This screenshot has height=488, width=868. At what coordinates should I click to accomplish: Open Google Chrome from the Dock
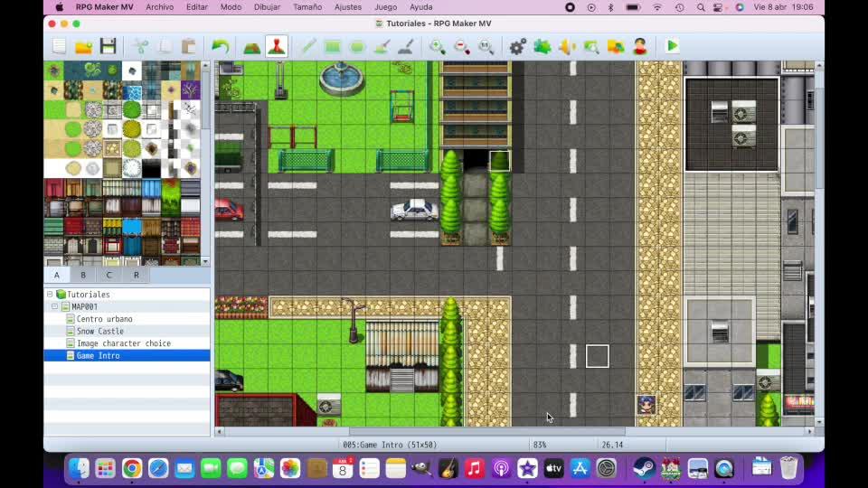tap(132, 469)
